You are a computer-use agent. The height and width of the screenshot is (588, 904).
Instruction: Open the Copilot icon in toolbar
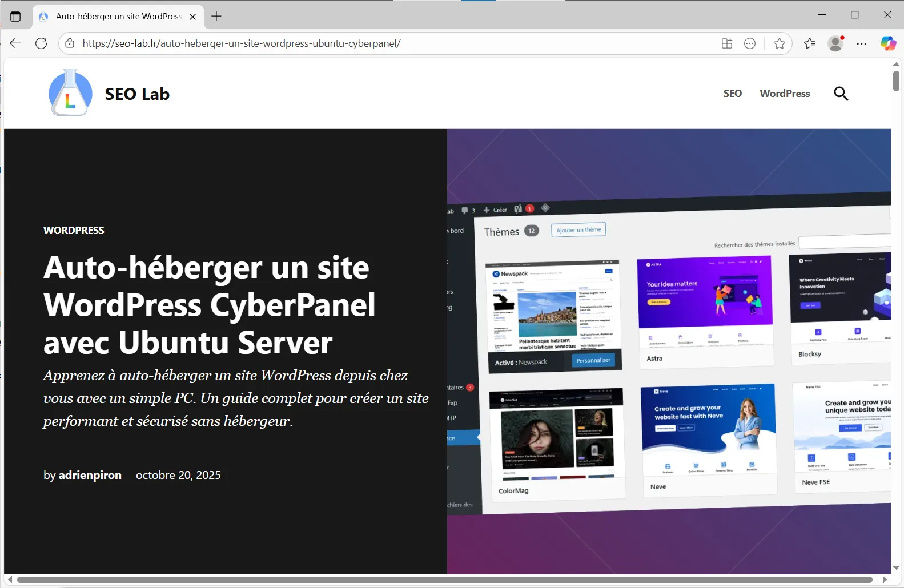tap(888, 43)
